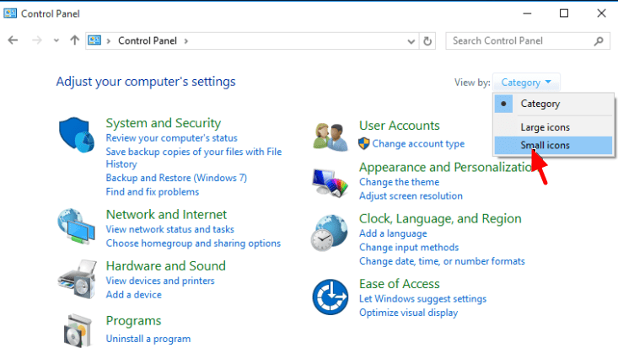The height and width of the screenshot is (364, 618).
Task: Expand the address bar history dropdown arrow
Action: 411,41
